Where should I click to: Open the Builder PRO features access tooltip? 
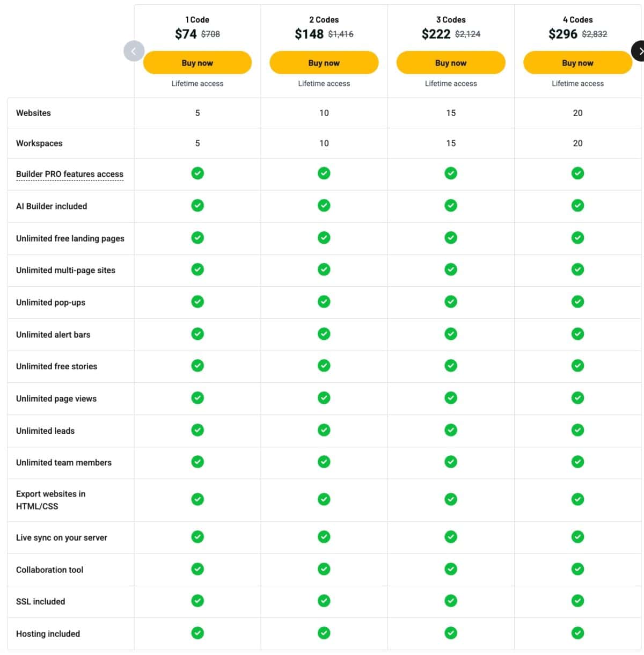click(x=70, y=174)
